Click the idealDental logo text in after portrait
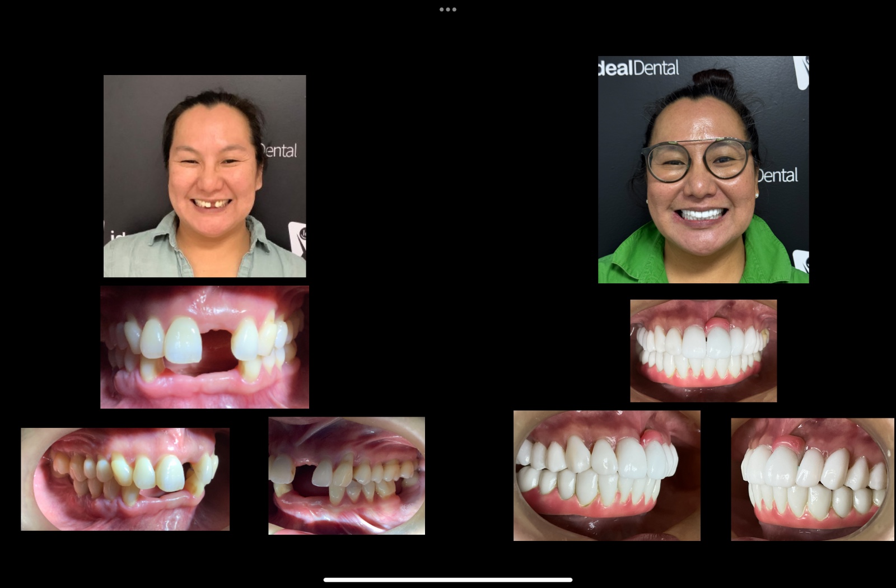The height and width of the screenshot is (588, 896). point(639,68)
